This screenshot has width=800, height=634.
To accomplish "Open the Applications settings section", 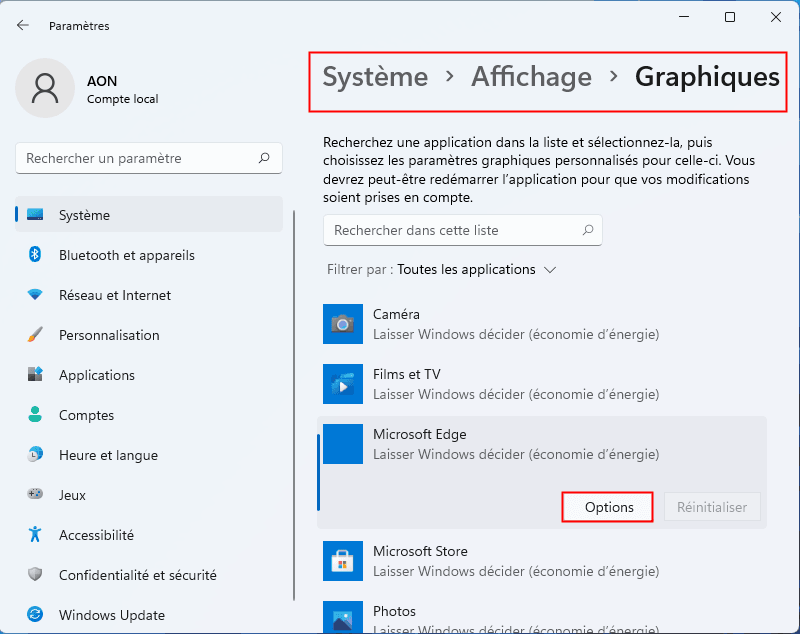I will pyautogui.click(x=96, y=375).
